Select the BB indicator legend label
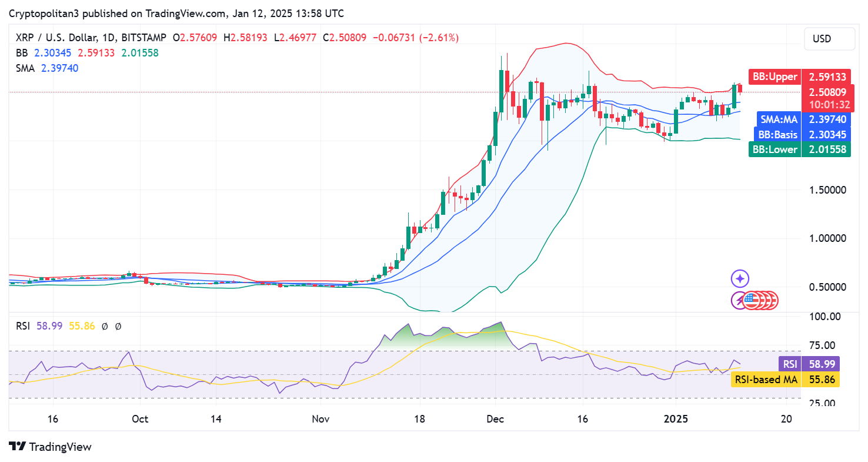Screen dimensions: 868x462 click(x=21, y=53)
